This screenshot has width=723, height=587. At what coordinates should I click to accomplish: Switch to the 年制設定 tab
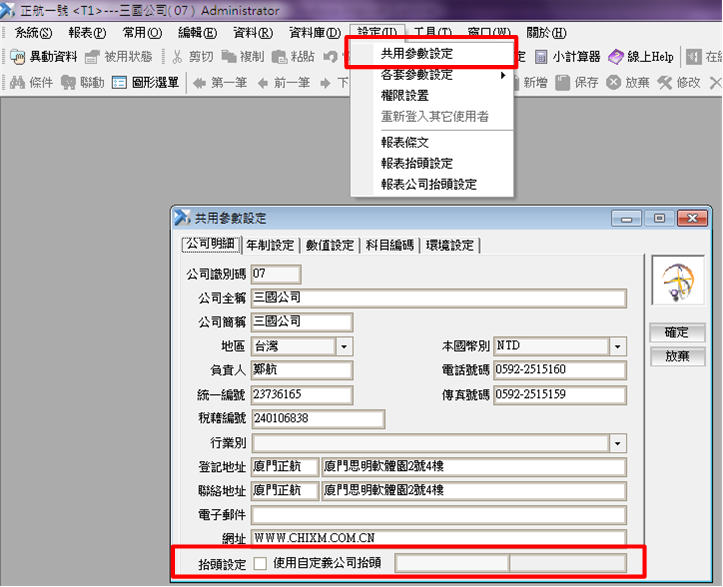pos(270,245)
